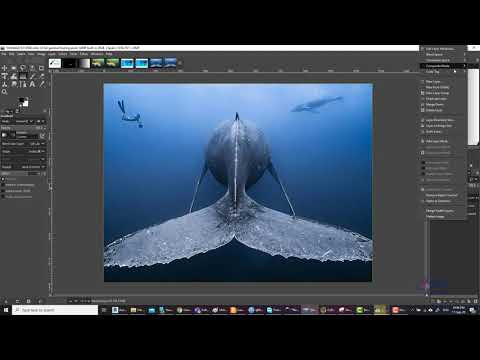Select the Move tool in the toolbox
Screen dimensions: 480x360
[x=4, y=68]
